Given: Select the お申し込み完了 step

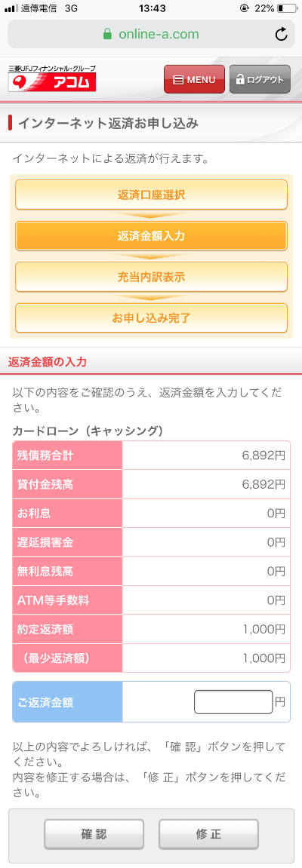Looking at the screenshot, I should pyautogui.click(x=151, y=317).
